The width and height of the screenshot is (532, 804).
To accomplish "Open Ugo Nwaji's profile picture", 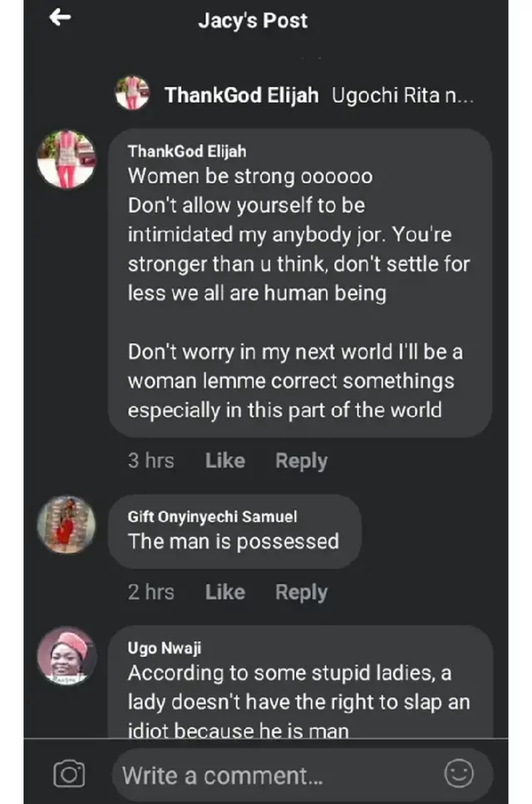I will coord(66,656).
